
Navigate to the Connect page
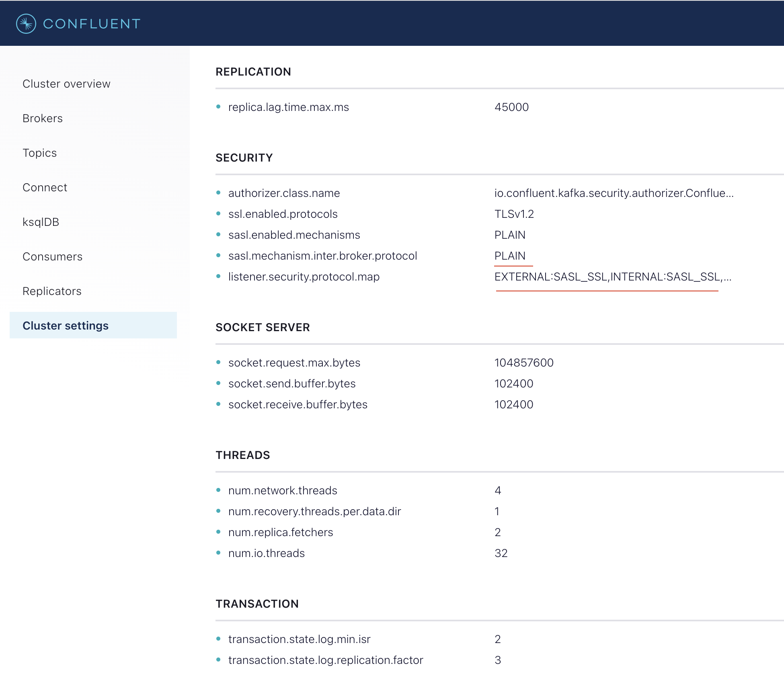45,187
